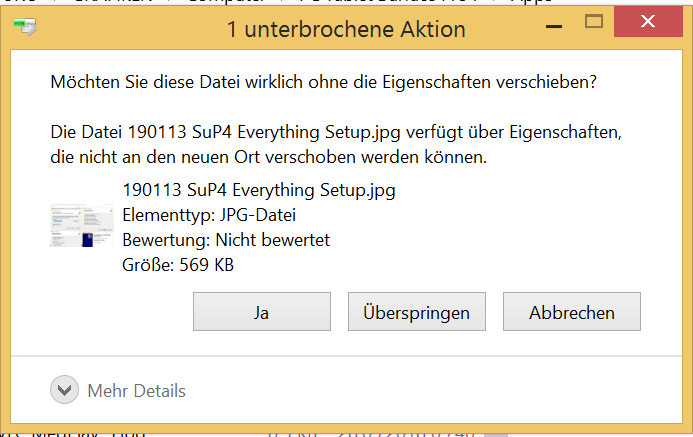The height and width of the screenshot is (437, 693).
Task: Click the 'Die Datei 190113 SuP4' message line
Action: (x=336, y=132)
